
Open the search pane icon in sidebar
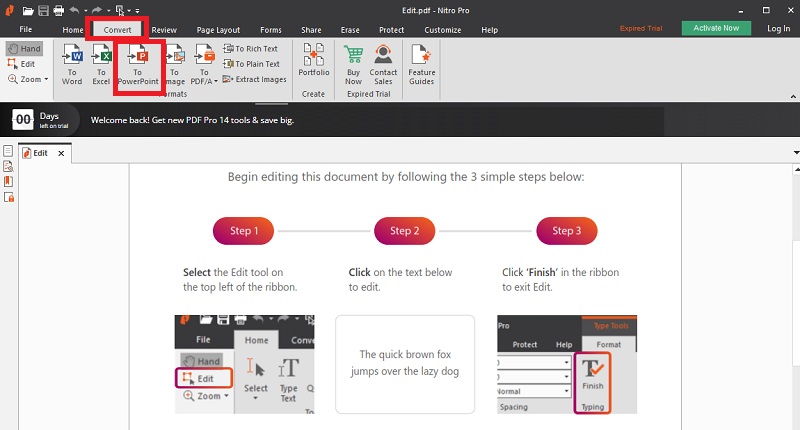8,166
